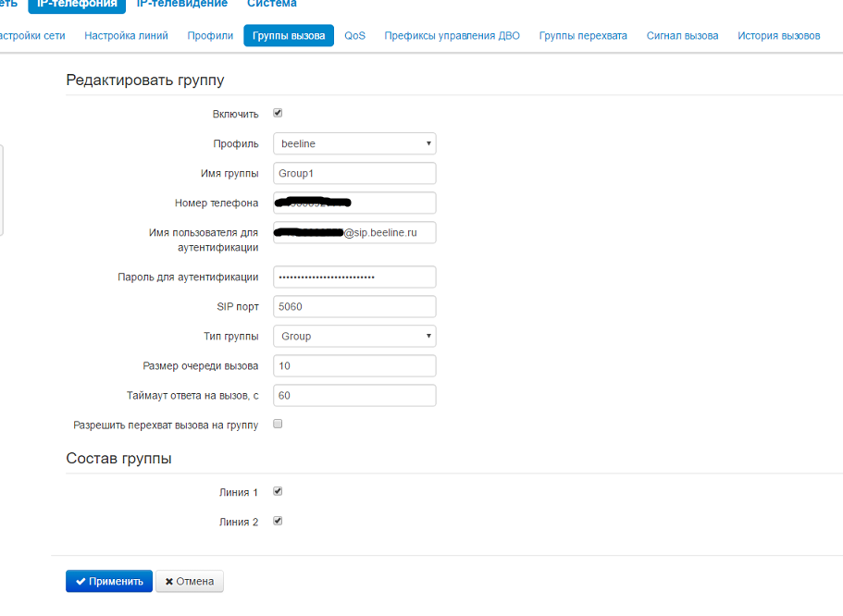Go to Настройки сети subtab
Image resolution: width=843 pixels, height=616 pixels.
pyautogui.click(x=32, y=35)
